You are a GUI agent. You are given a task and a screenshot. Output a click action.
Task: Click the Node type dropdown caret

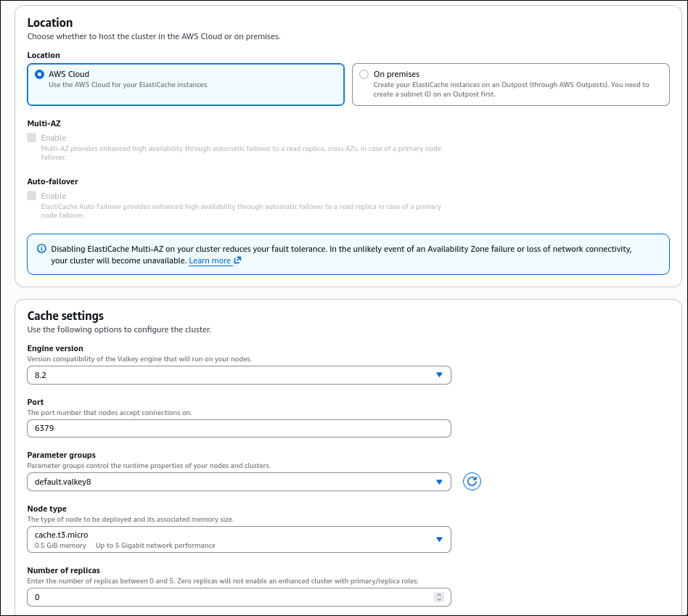pyautogui.click(x=439, y=539)
